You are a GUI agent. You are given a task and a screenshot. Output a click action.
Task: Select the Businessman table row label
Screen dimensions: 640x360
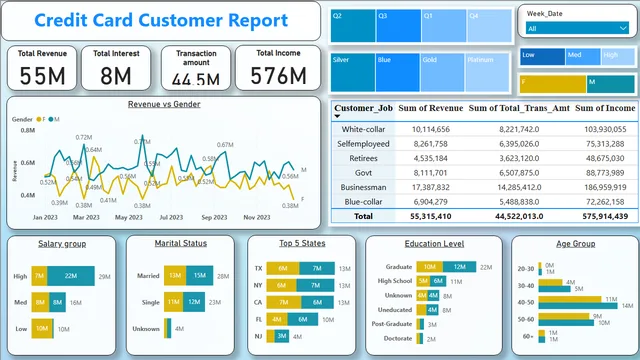tap(363, 187)
